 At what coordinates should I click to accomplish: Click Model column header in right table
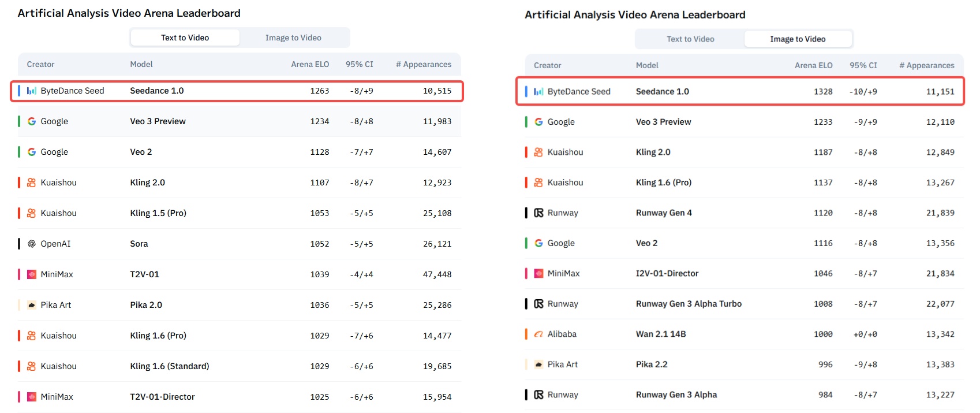(647, 65)
